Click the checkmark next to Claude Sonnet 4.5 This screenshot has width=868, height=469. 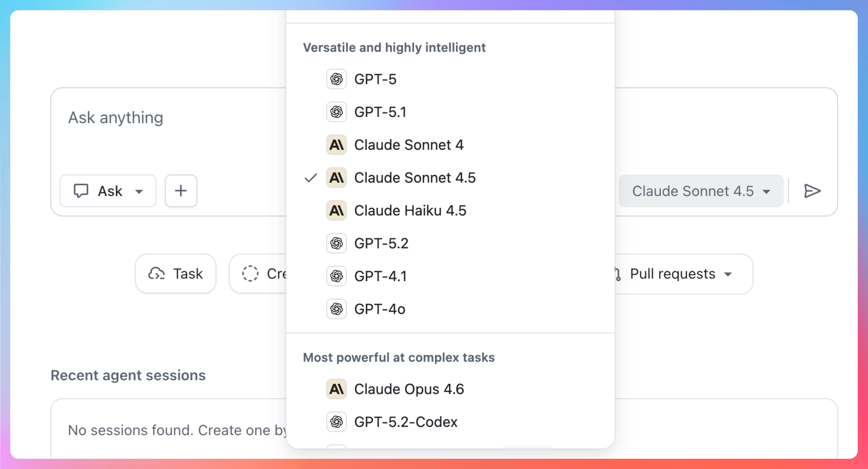311,178
